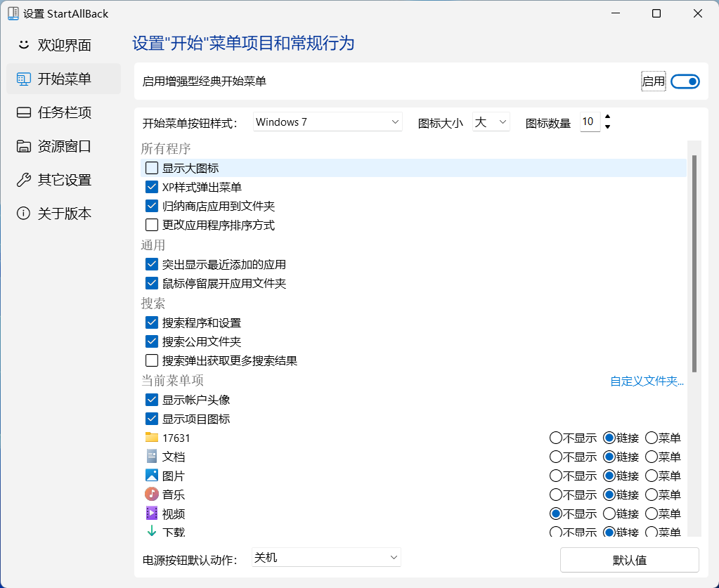The height and width of the screenshot is (588, 719).
Task: Click the green 下载 arrow icon
Action: click(151, 531)
